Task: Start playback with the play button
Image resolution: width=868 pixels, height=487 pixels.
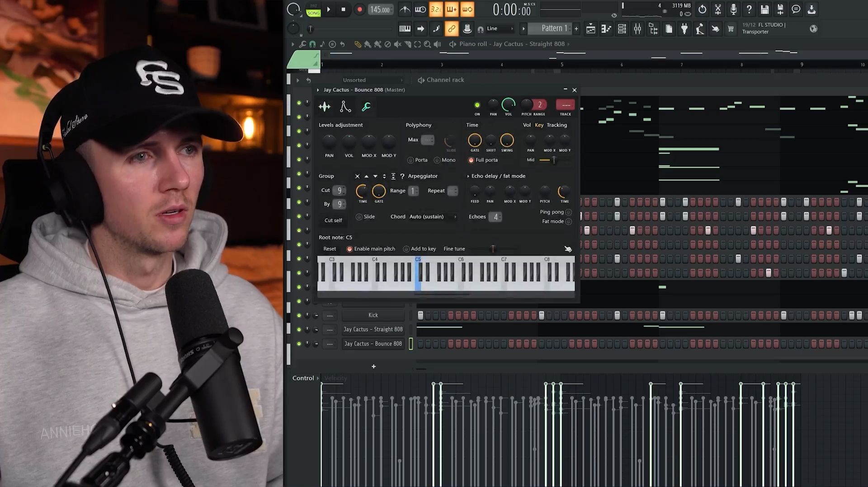Action: 329,9
